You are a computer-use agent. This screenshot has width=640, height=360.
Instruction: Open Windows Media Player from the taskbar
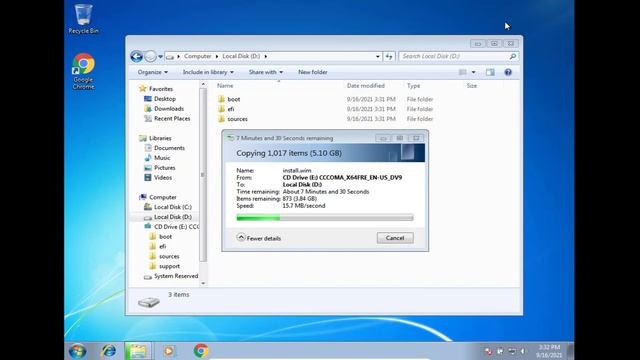pyautogui.click(x=169, y=351)
